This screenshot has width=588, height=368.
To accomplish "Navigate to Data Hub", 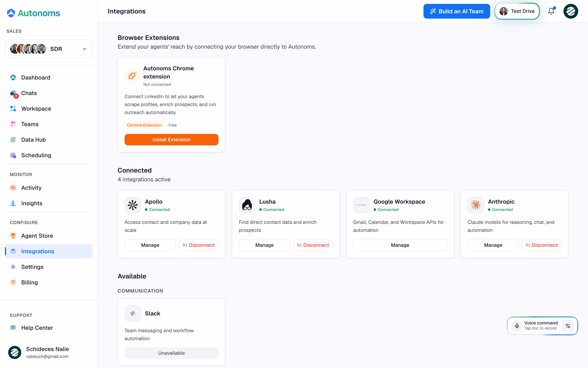I will pyautogui.click(x=49, y=140).
